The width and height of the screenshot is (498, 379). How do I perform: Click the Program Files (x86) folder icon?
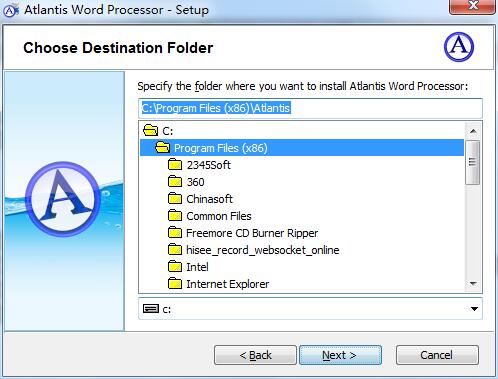[x=163, y=147]
